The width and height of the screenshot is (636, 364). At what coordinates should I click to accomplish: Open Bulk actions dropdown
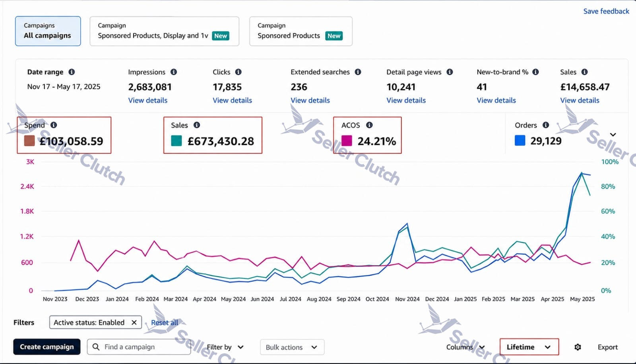click(292, 347)
